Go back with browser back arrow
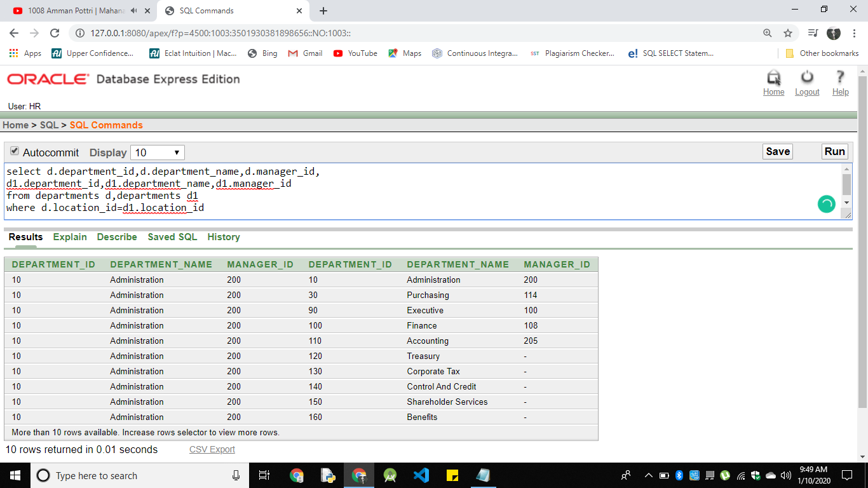This screenshot has height=488, width=868. pos(14,33)
